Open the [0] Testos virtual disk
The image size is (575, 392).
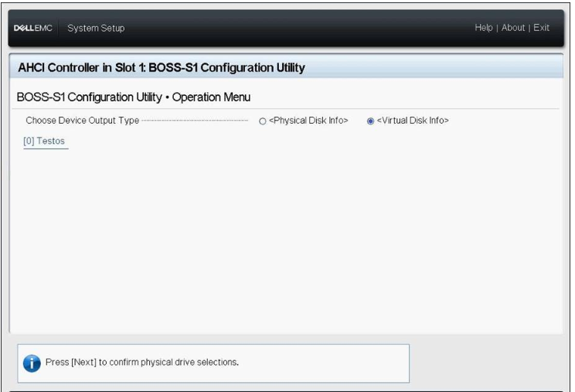pyautogui.click(x=46, y=141)
